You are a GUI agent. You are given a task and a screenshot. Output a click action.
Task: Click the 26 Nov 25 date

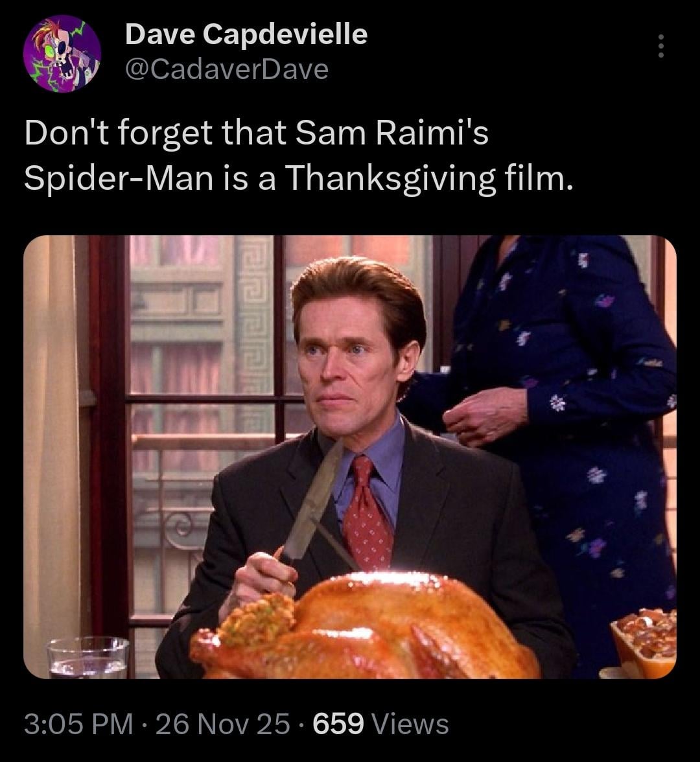222,723
